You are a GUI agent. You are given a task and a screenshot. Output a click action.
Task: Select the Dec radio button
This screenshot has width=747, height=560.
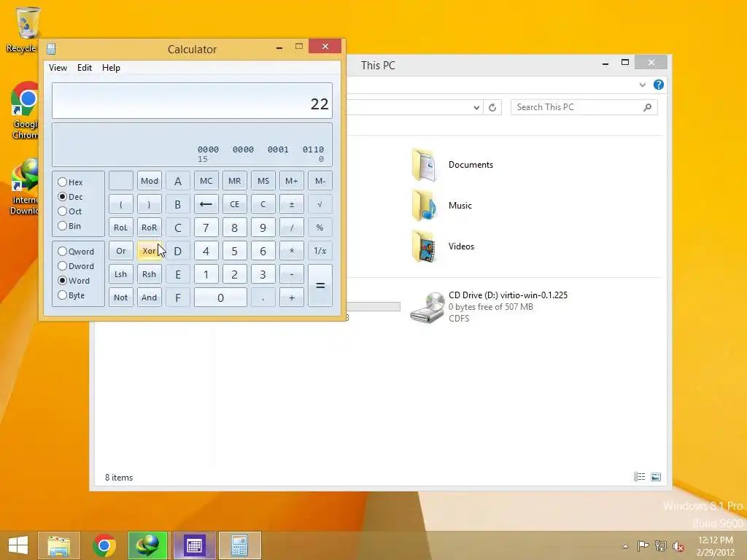[x=62, y=197]
